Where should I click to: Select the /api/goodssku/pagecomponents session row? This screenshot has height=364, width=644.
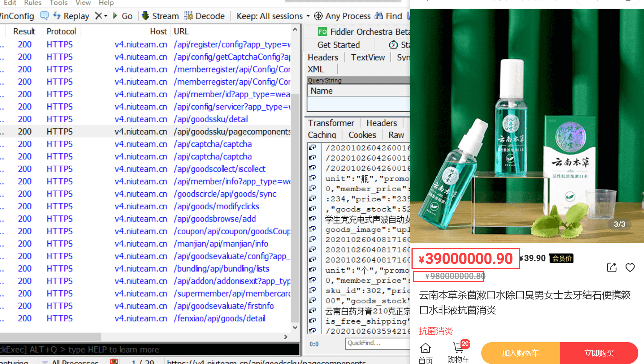click(145, 132)
